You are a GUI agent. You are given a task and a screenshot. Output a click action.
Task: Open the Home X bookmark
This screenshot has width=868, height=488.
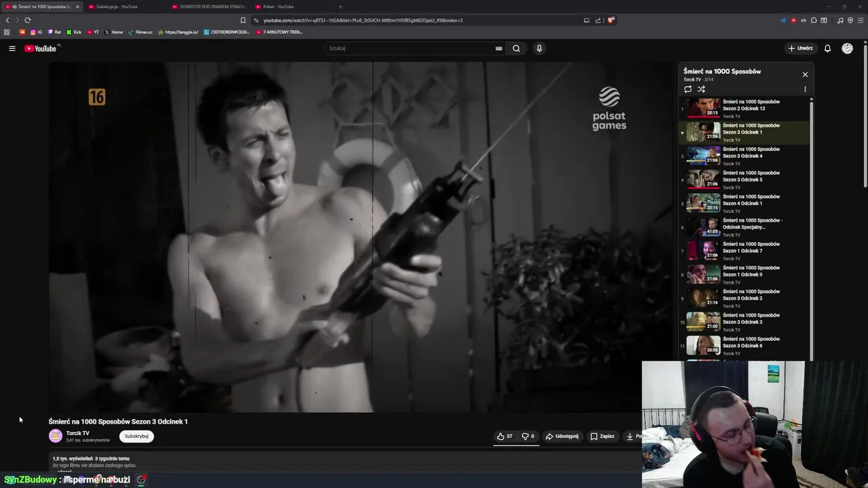point(114,32)
